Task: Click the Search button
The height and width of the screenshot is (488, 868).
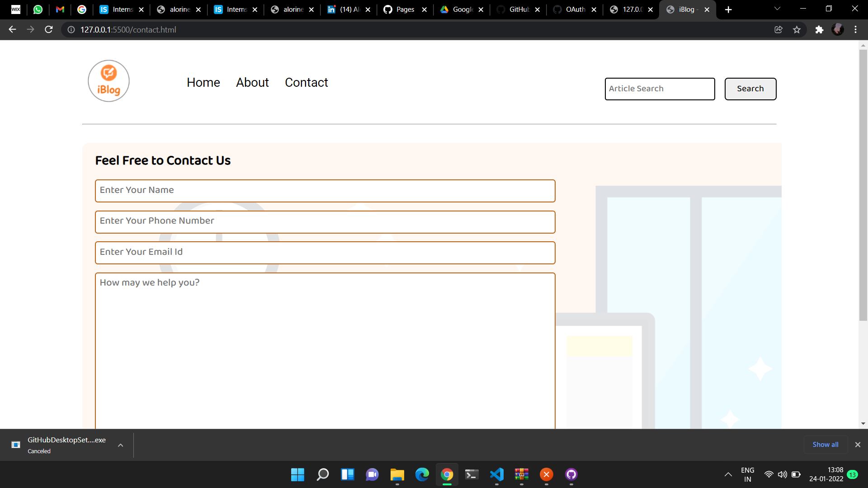Action: click(750, 89)
